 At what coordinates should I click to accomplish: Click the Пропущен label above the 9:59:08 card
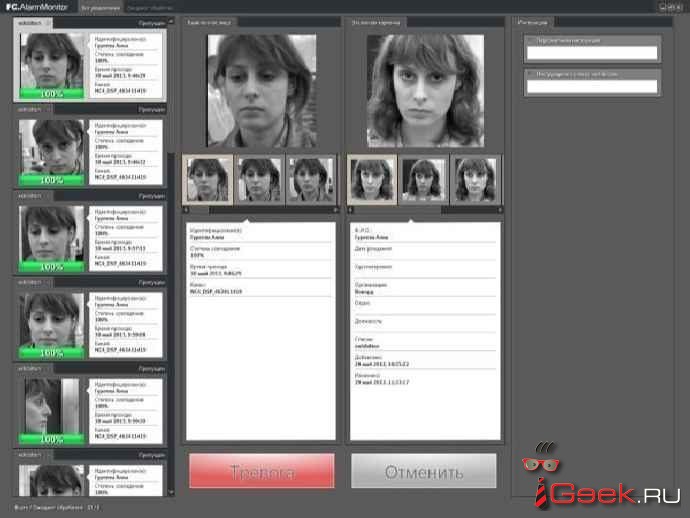pyautogui.click(x=152, y=283)
